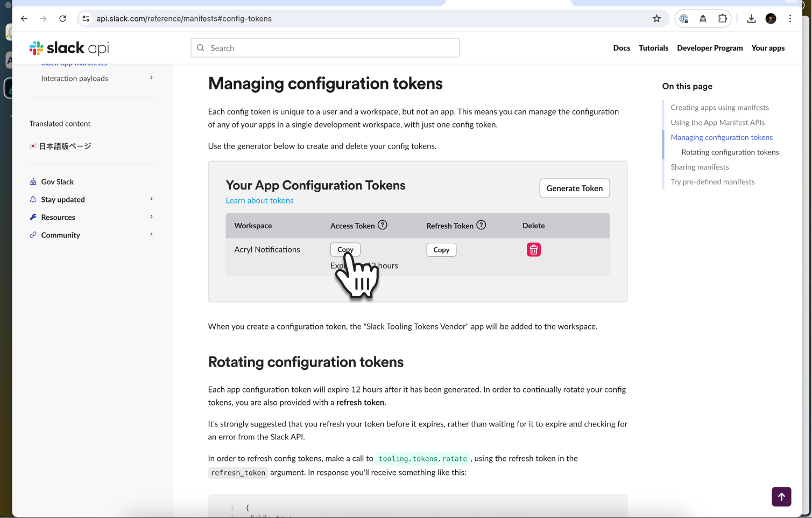Click the search magnifier icon
This screenshot has width=812, height=518.
pos(201,48)
